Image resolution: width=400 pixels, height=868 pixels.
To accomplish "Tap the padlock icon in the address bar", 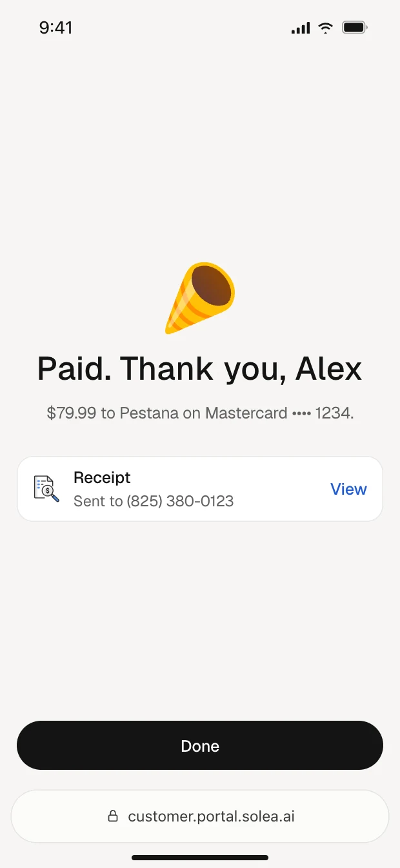I will pyautogui.click(x=113, y=816).
